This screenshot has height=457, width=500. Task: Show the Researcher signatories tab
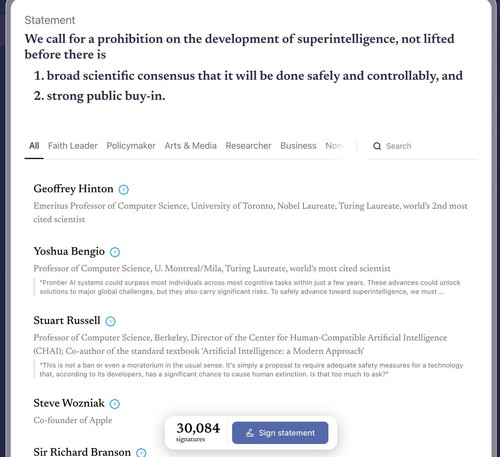(248, 146)
